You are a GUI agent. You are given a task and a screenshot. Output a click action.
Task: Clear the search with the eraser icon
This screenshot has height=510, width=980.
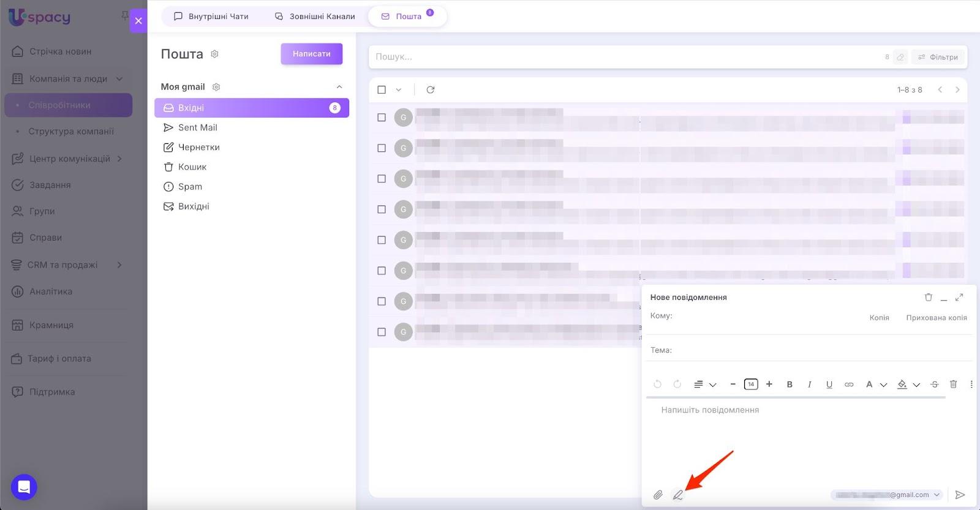coord(900,57)
